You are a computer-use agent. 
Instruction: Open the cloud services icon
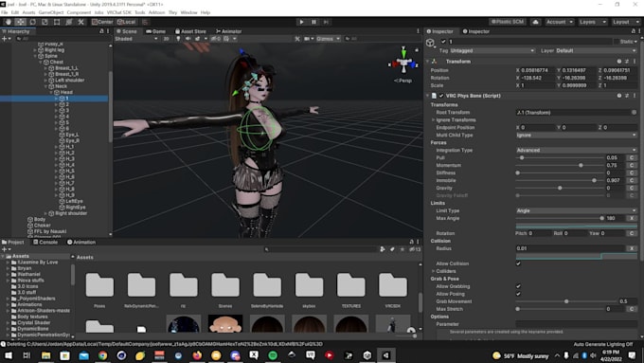536,22
